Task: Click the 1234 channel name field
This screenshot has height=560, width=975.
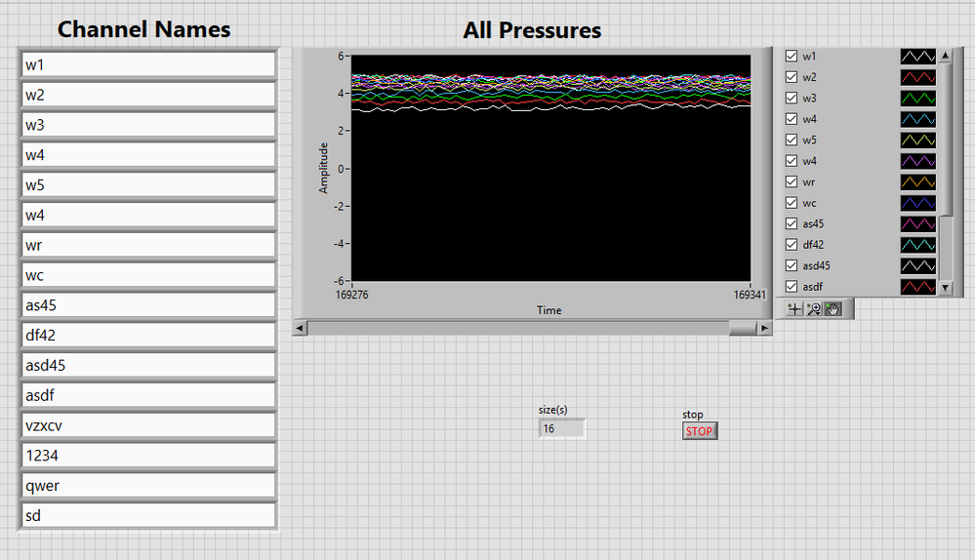Action: pos(148,455)
